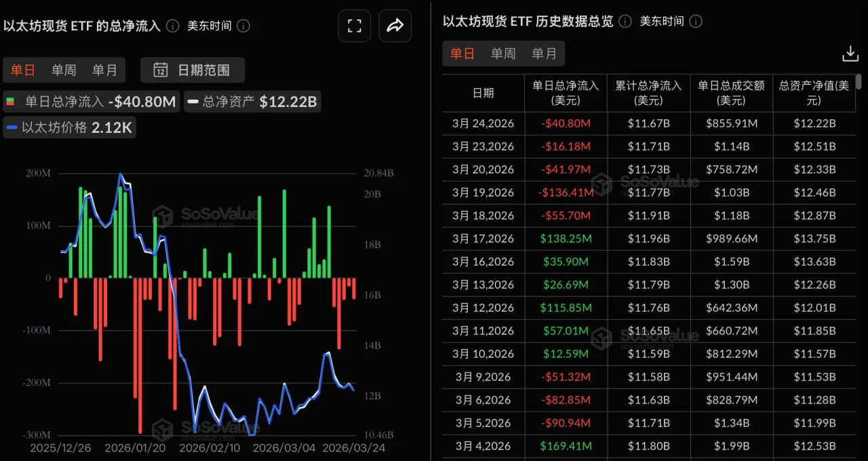The width and height of the screenshot is (868, 461).
Task: Click the -$41.97M net inflow value
Action: (x=566, y=169)
